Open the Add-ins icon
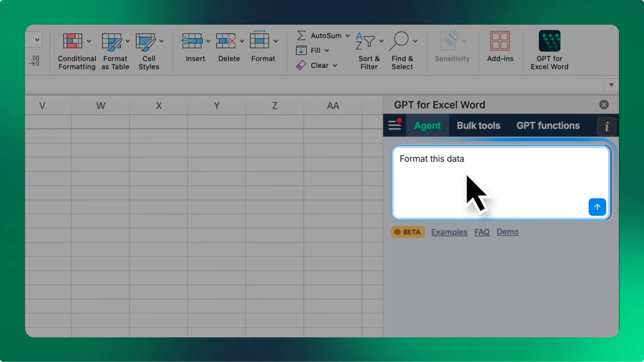Screen dimensions: 644x362 tap(500, 41)
